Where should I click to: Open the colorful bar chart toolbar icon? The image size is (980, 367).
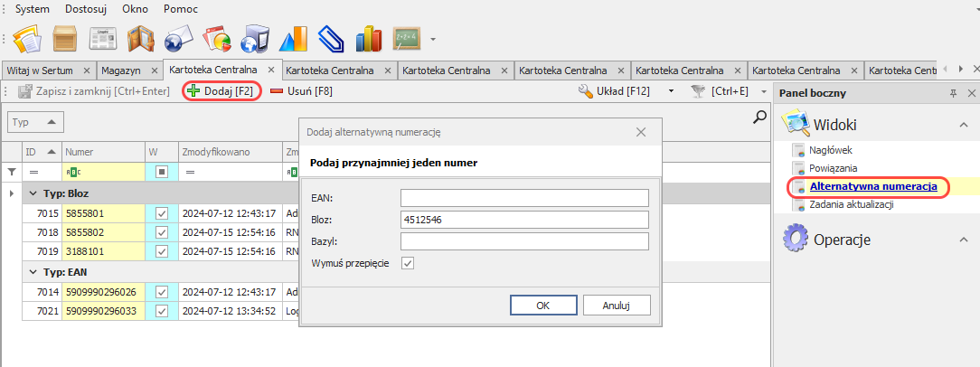point(369,40)
